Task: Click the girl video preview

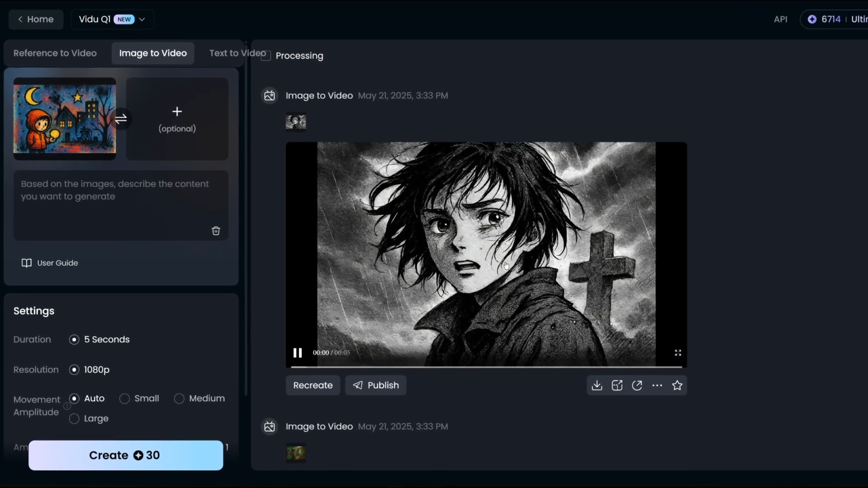Action: point(486,254)
